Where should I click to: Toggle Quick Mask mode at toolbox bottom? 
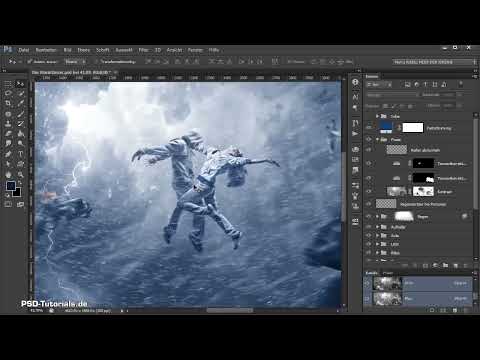coord(8,204)
